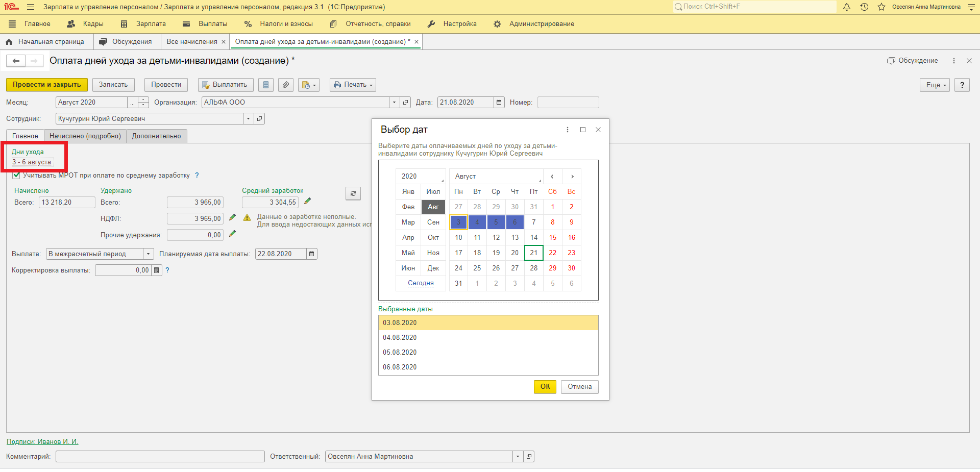This screenshot has height=472, width=980.
Task: Click the paperclip attached files icon
Action: point(286,85)
